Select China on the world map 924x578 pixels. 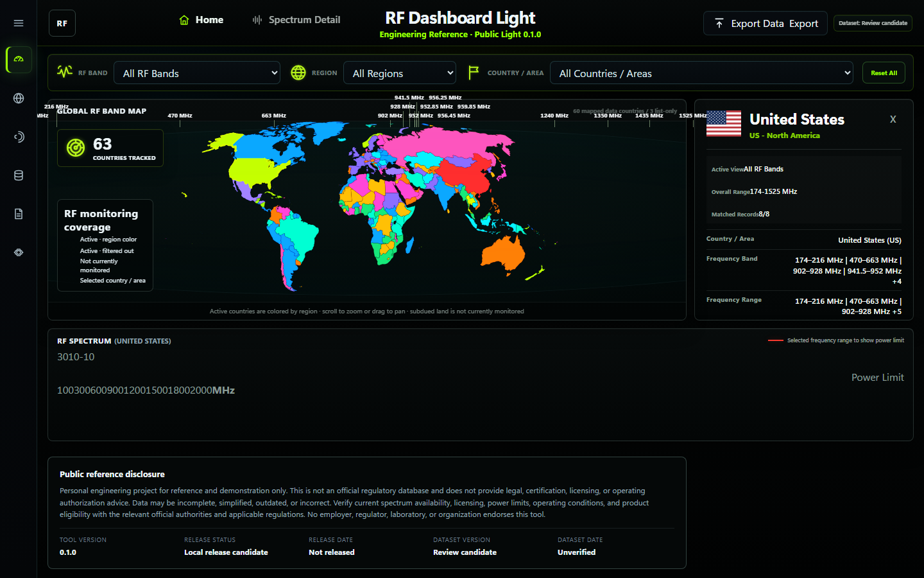point(467,174)
